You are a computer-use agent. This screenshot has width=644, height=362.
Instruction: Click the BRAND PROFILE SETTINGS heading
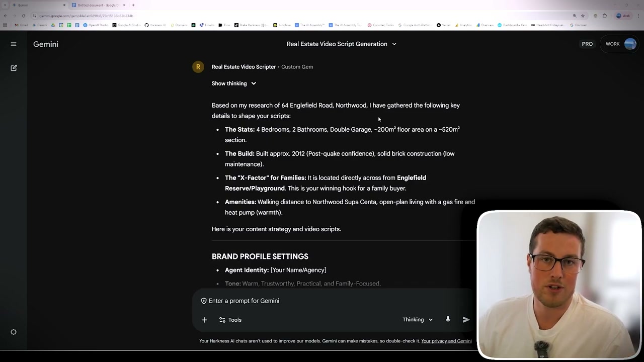(260, 256)
